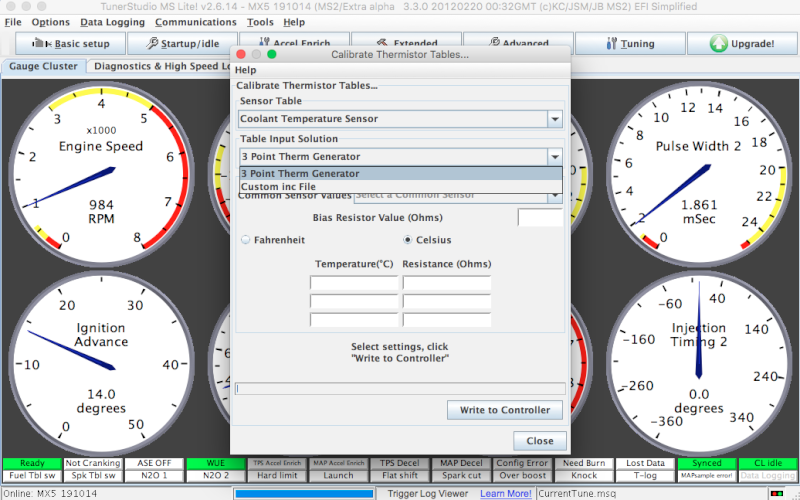Image resolution: width=800 pixels, height=500 pixels.
Task: Open the Data Logging menu
Action: (x=112, y=22)
